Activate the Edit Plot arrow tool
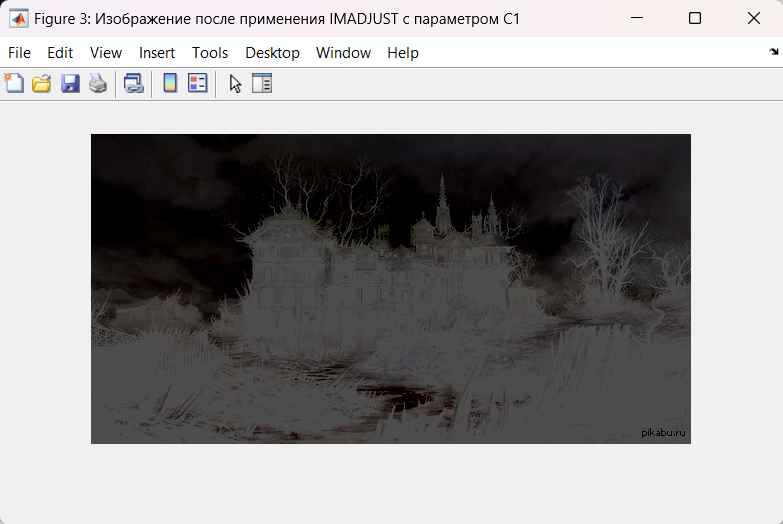Viewport: 783px width, 524px height. pyautogui.click(x=235, y=83)
